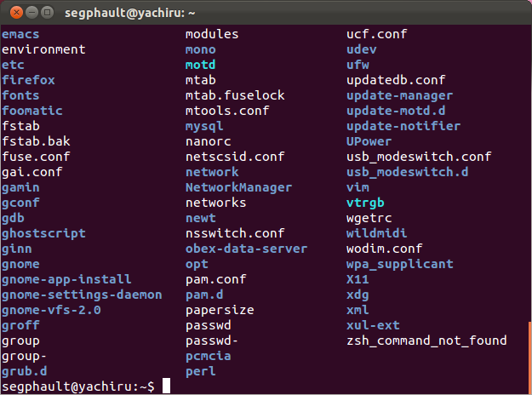Click the segphault@yachiru title bar text

coord(130,13)
